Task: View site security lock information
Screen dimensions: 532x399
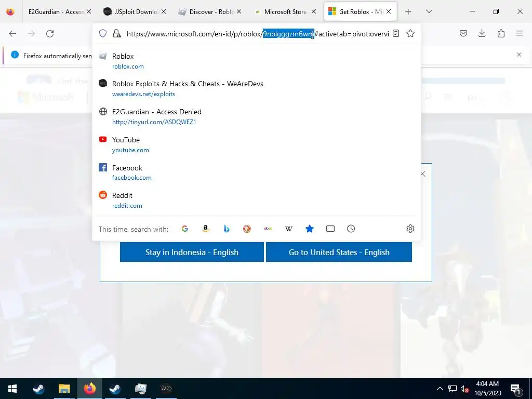Action: (x=117, y=33)
